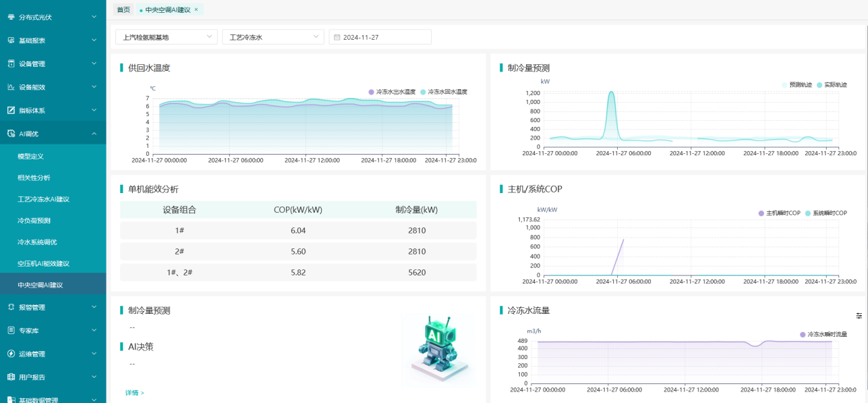Image resolution: width=868 pixels, height=403 pixels.
Task: Toggle 冷冻水出水温度 legend series
Action: [392, 91]
